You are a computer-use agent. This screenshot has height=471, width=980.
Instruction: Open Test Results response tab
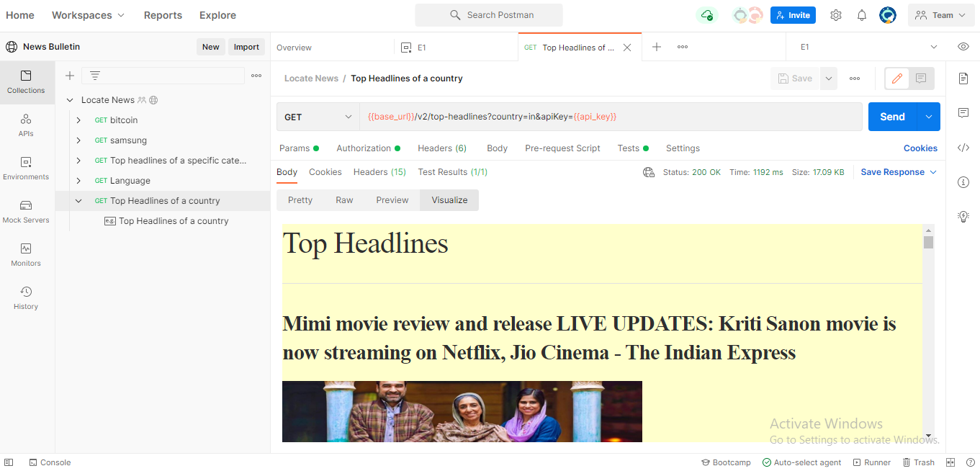(x=453, y=172)
